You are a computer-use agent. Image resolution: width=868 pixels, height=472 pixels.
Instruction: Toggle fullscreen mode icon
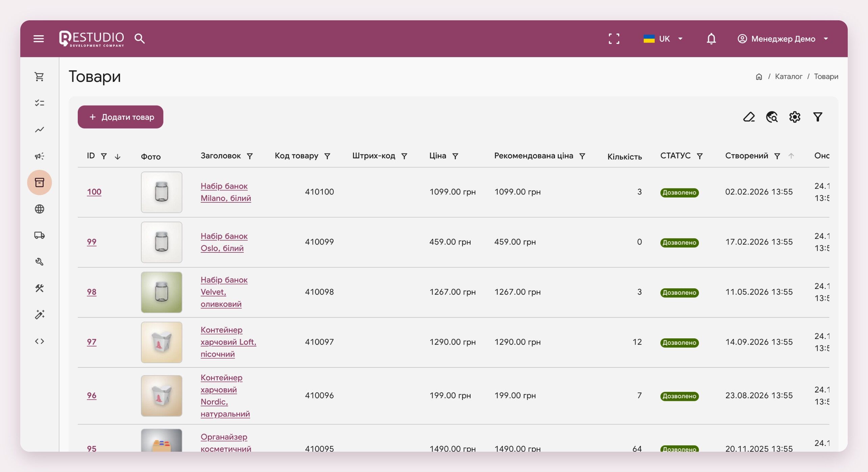[x=614, y=39]
